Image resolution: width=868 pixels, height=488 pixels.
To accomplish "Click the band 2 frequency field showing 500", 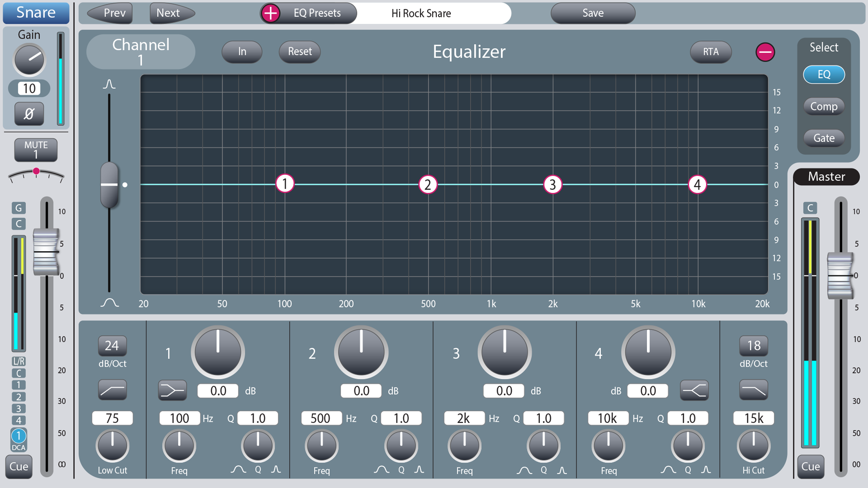I will click(322, 418).
